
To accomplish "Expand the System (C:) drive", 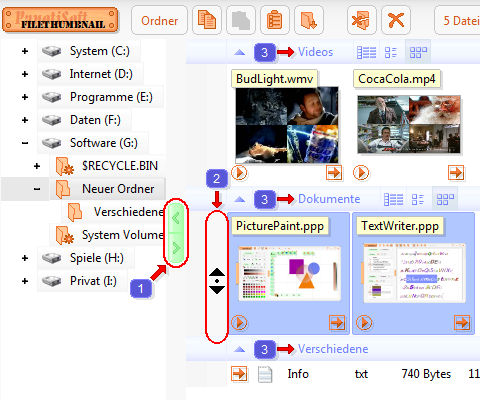I will click(x=25, y=51).
